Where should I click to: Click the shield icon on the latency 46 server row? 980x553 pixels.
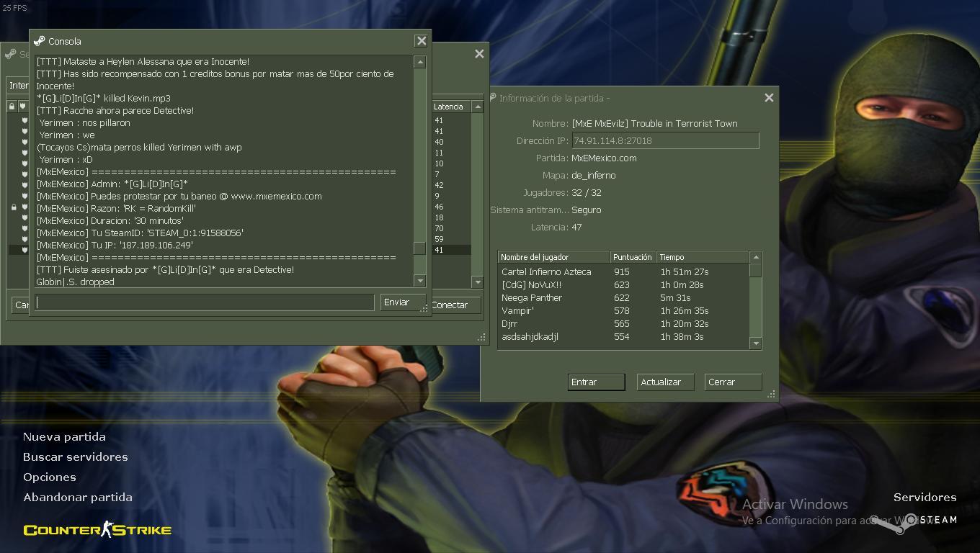click(x=24, y=207)
